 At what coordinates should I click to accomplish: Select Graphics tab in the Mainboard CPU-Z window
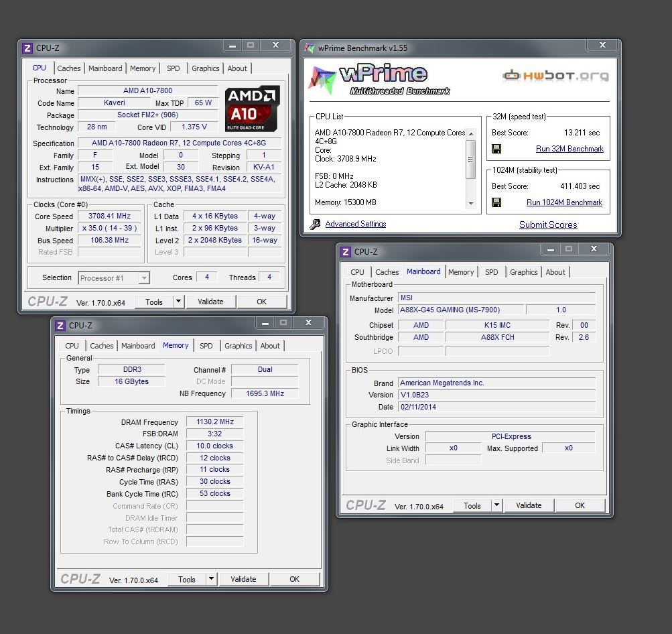[x=523, y=272]
